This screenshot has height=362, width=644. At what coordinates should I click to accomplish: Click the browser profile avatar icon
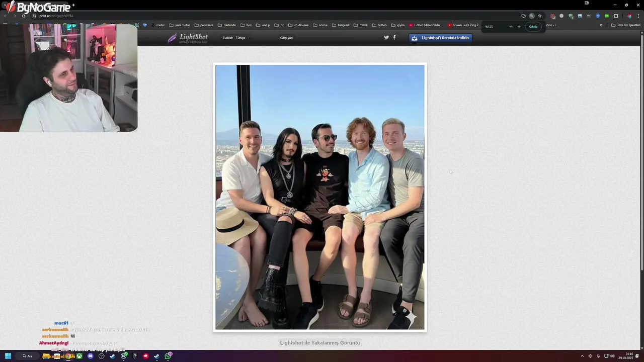click(629, 16)
